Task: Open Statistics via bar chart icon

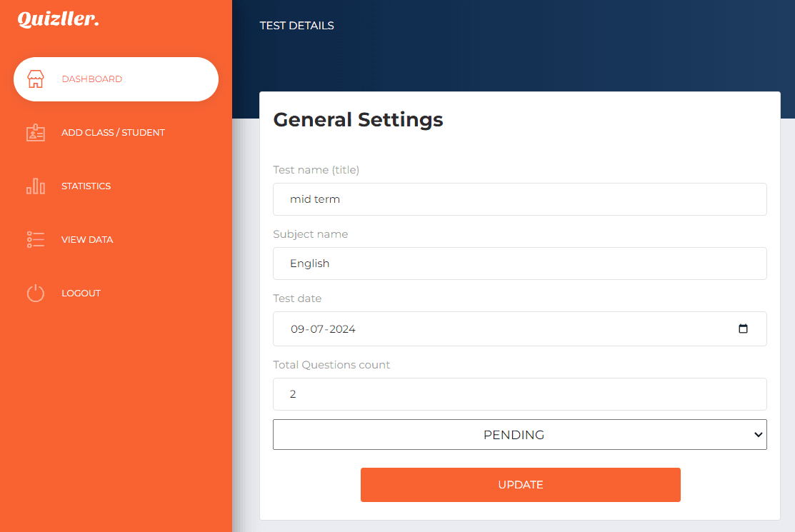Action: point(36,186)
